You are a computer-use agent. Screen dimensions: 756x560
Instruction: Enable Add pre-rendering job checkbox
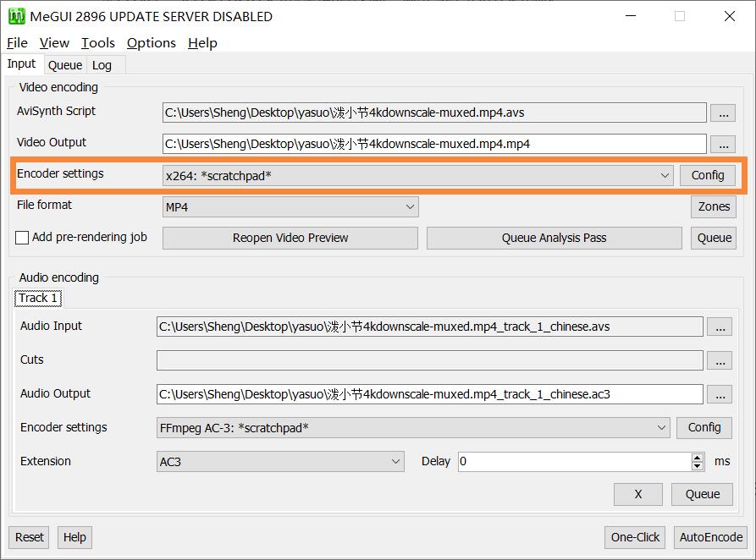[x=23, y=238]
